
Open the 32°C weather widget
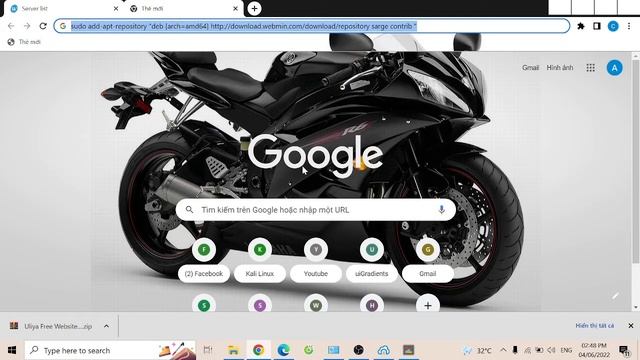pyautogui.click(x=477, y=350)
